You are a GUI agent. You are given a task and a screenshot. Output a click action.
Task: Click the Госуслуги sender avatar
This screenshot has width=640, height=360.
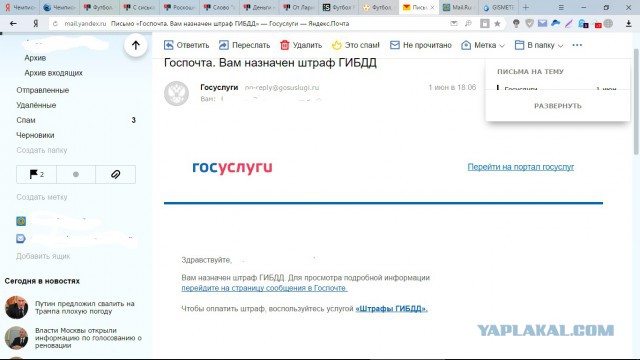pyautogui.click(x=176, y=93)
